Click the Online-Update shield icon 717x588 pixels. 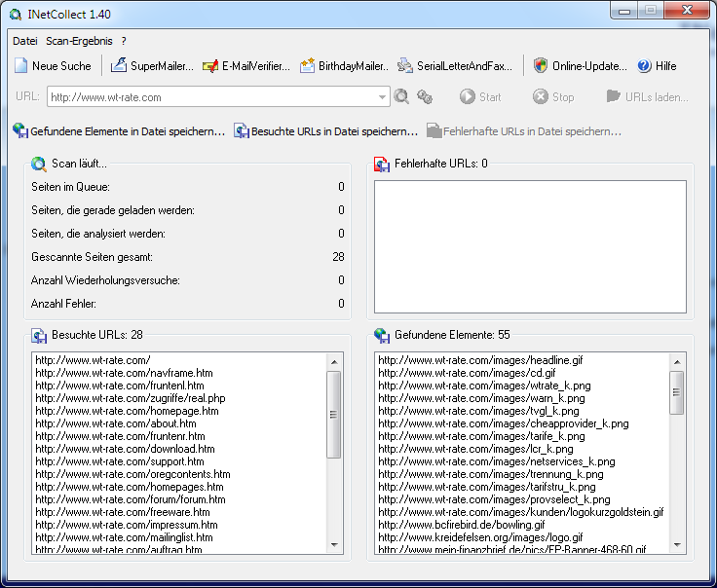pos(541,65)
